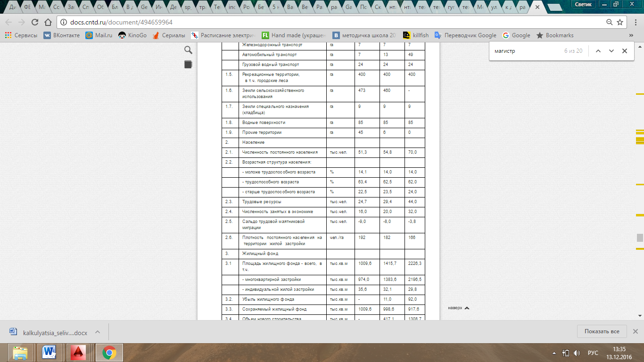Switch to the tab labeled Ga
Image resolution: width=644 pixels, height=362 pixels.
click(349, 8)
